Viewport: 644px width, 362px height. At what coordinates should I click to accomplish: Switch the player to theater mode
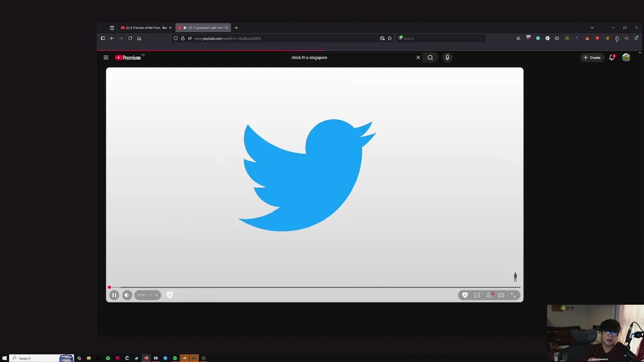[501, 295]
